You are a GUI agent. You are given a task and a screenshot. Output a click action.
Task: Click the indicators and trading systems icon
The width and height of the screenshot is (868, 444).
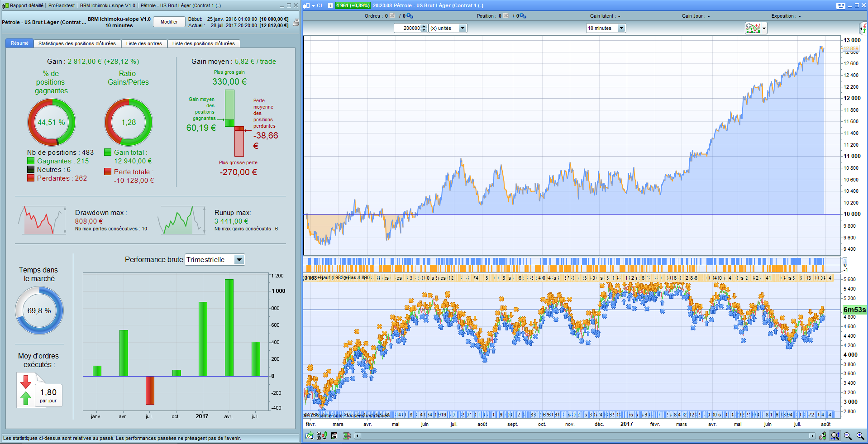(x=753, y=28)
